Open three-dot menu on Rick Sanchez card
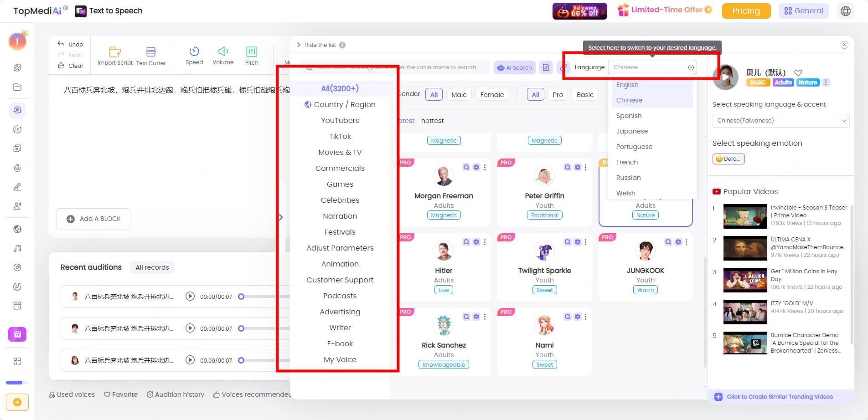The height and width of the screenshot is (420, 868). (x=485, y=317)
